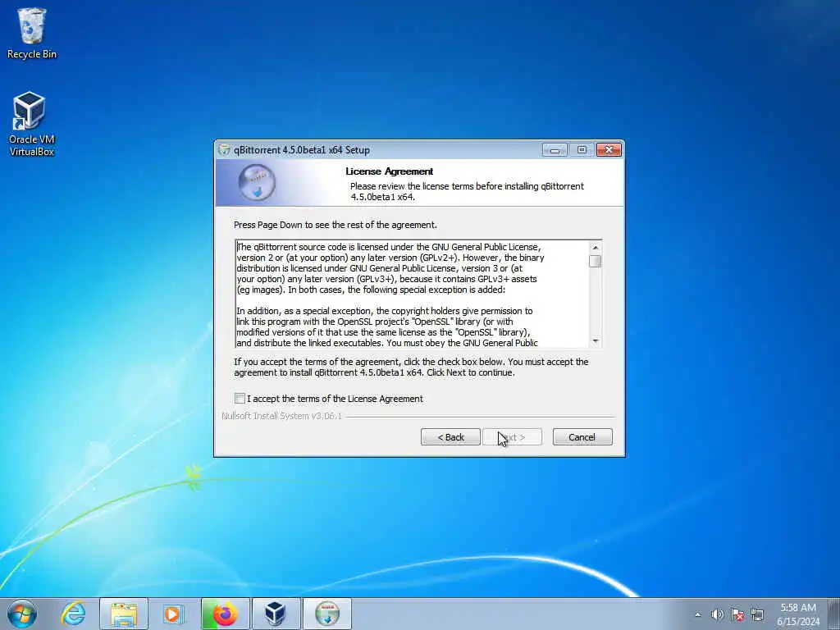Maximize the qBittorrent Setup window
Viewport: 840px width, 630px height.
click(x=582, y=150)
